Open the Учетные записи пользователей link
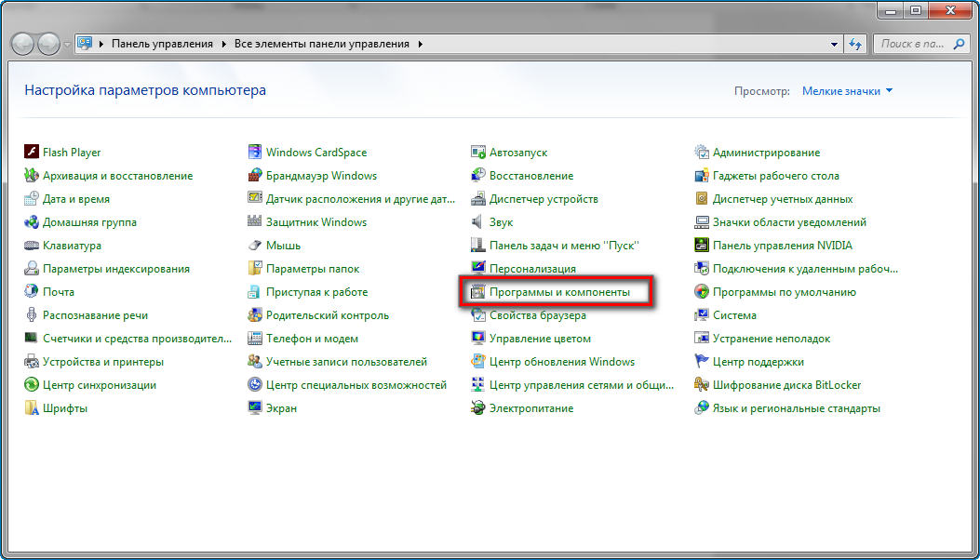980x560 pixels. coord(347,362)
